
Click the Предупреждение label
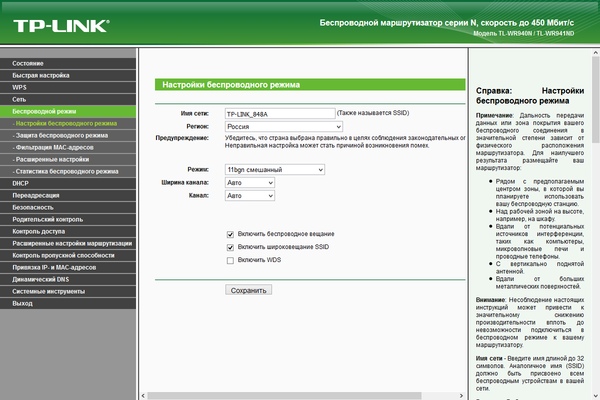coord(182,138)
